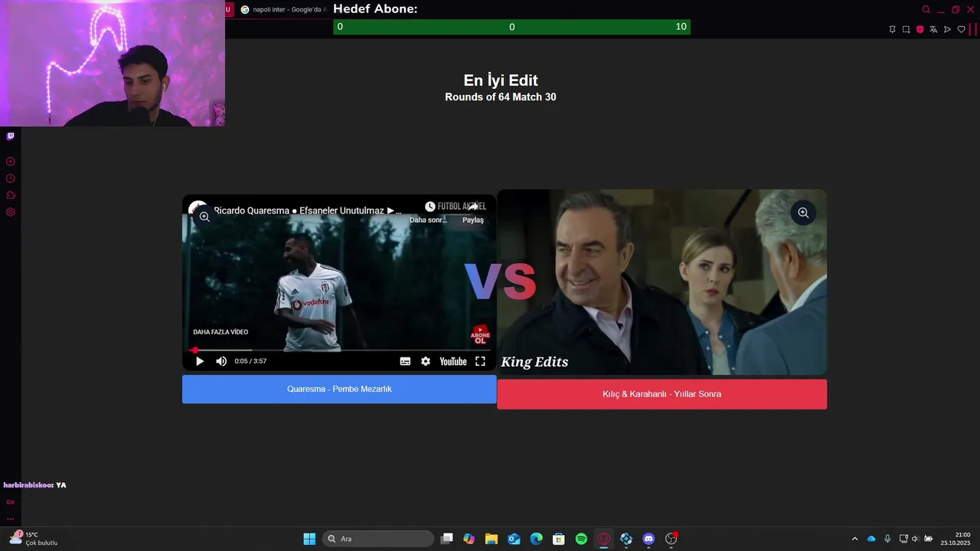Zoom the Quaresma video with magnifier
This screenshot has height=551, width=980.
click(204, 217)
